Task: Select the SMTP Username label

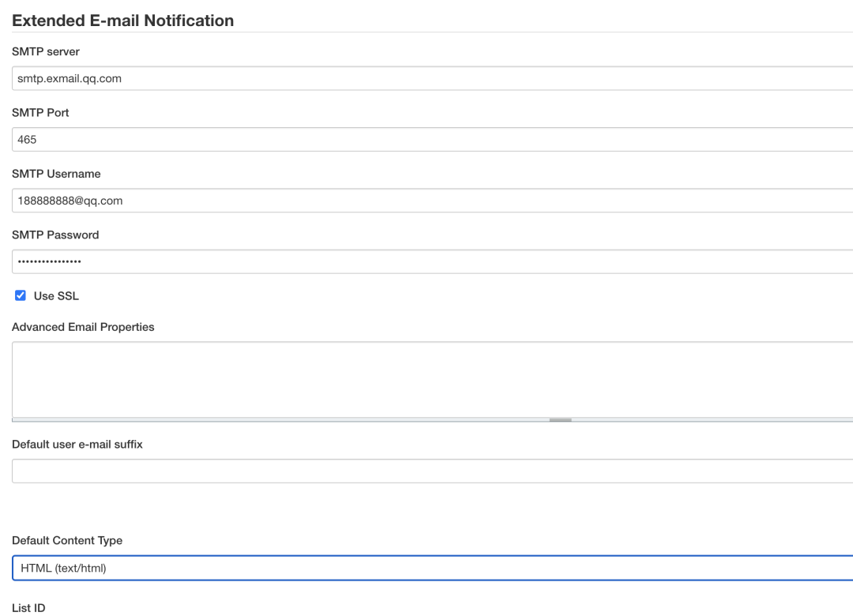Action: coord(56,174)
